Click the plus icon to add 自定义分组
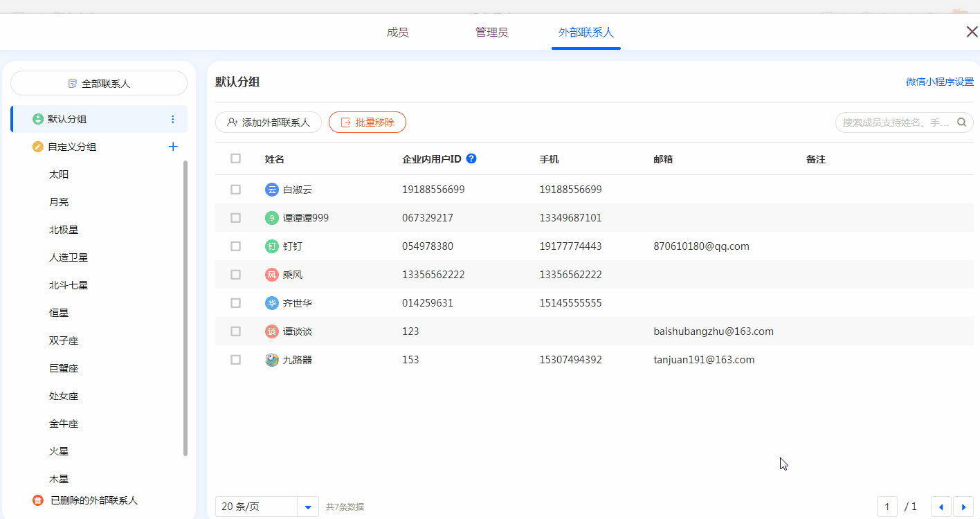This screenshot has height=519, width=980. tap(173, 147)
